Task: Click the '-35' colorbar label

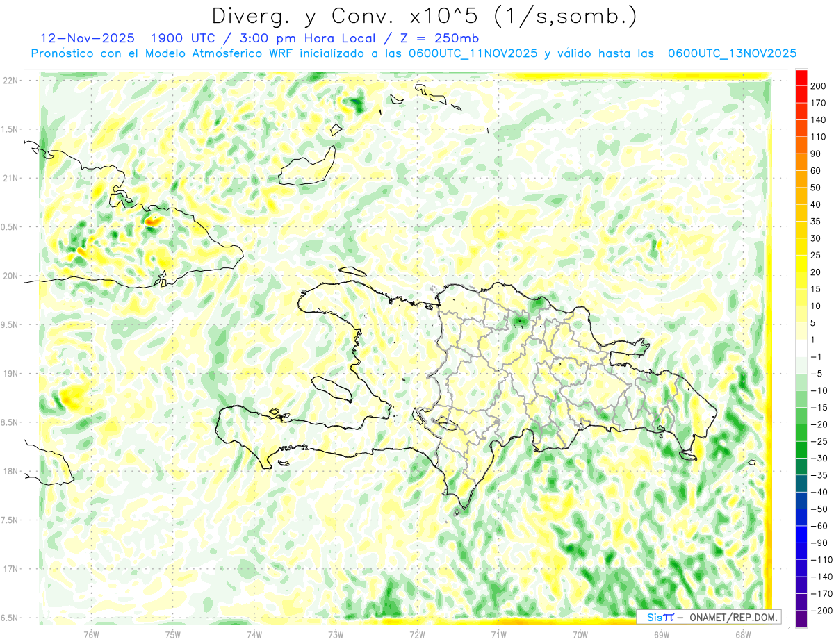Action: 819,476
